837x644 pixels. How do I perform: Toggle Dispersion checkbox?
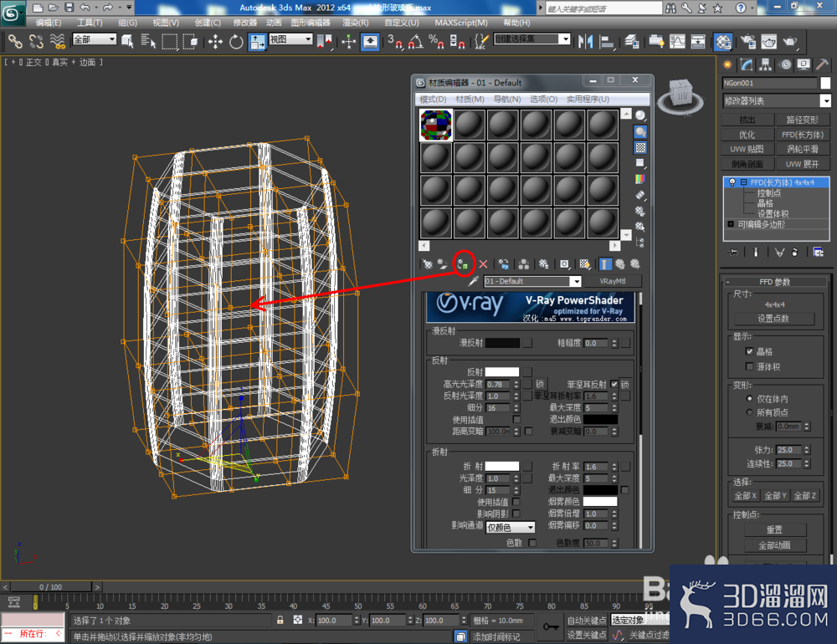[x=532, y=543]
